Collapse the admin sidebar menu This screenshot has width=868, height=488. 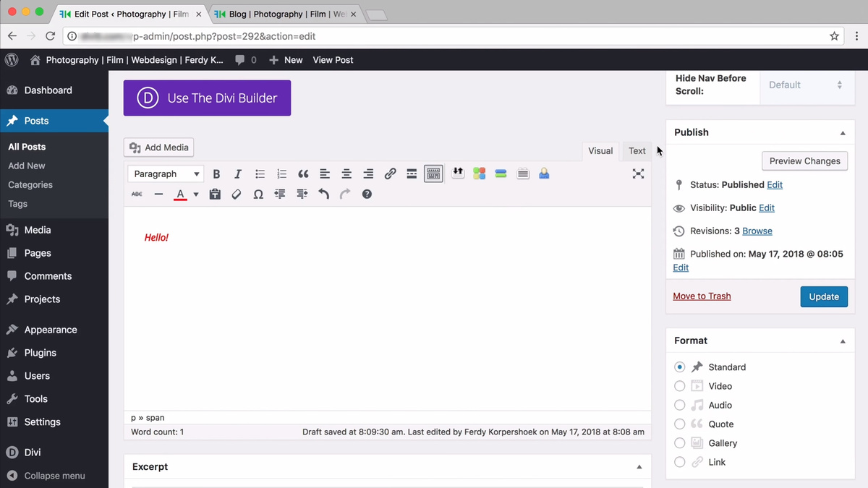point(54,476)
